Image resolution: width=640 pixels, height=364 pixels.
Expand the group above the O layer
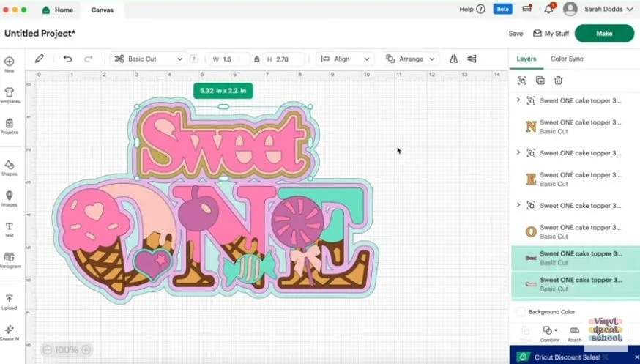pyautogui.click(x=518, y=205)
